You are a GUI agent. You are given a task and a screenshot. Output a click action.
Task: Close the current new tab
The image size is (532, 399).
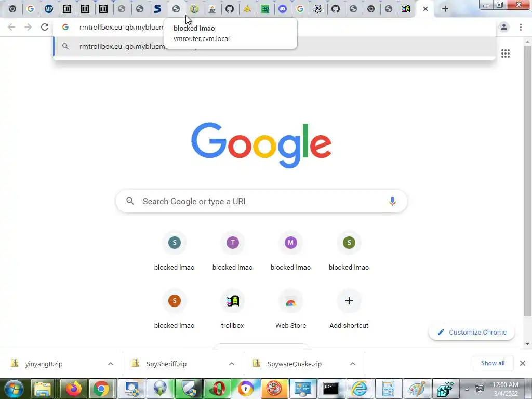(425, 9)
